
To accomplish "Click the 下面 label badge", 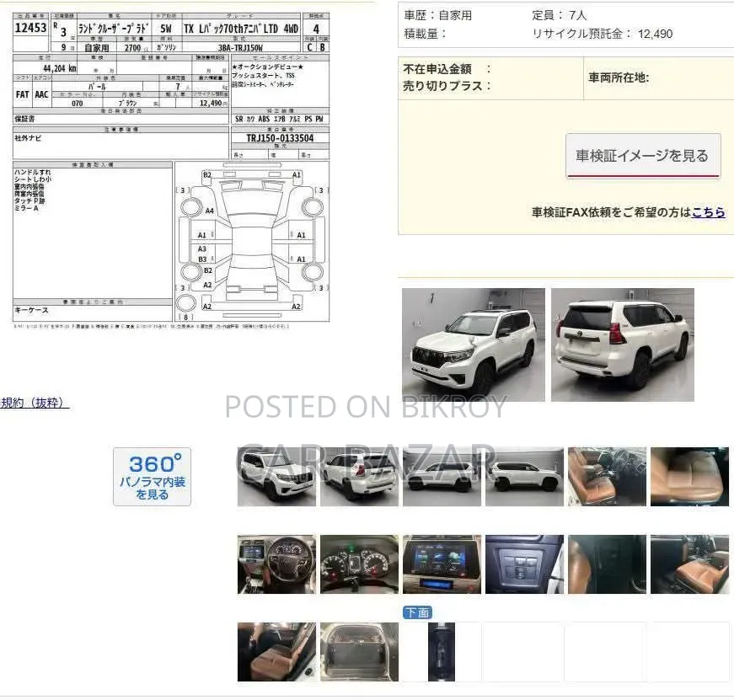I will (417, 612).
